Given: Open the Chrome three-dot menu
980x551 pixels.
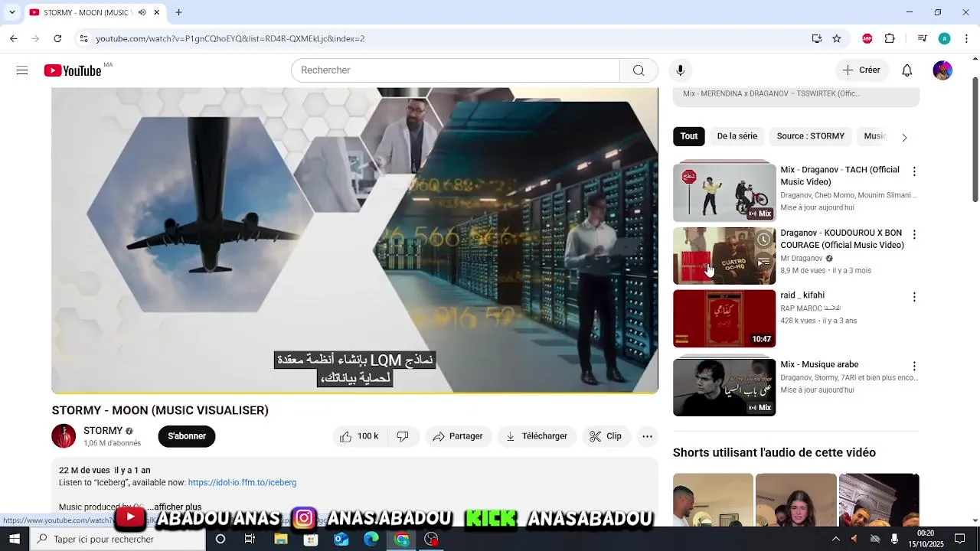Looking at the screenshot, I should coord(966,38).
